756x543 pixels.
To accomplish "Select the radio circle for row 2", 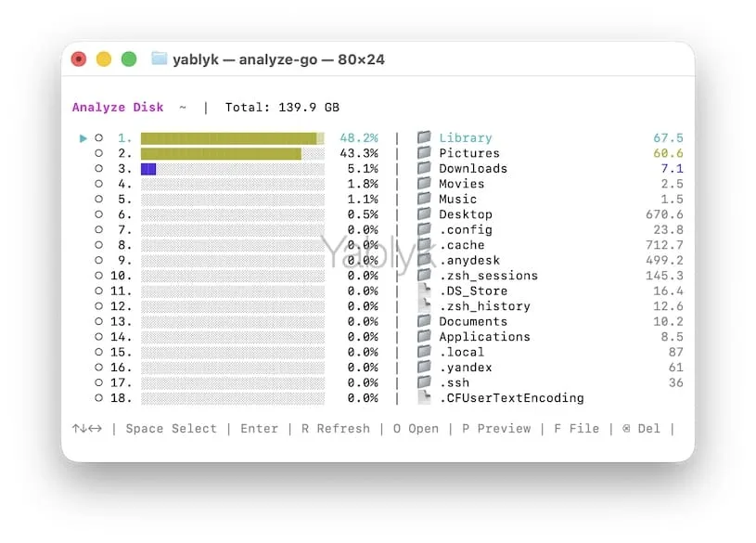I will 98,153.
